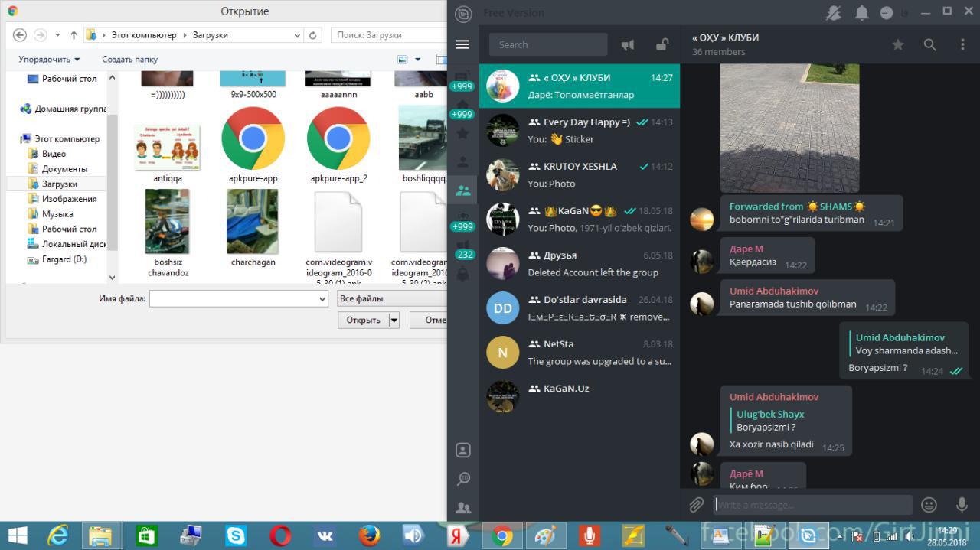Image resolution: width=980 pixels, height=550 pixels.
Task: Toggle the crossed-out bell mute icon
Action: point(834,13)
